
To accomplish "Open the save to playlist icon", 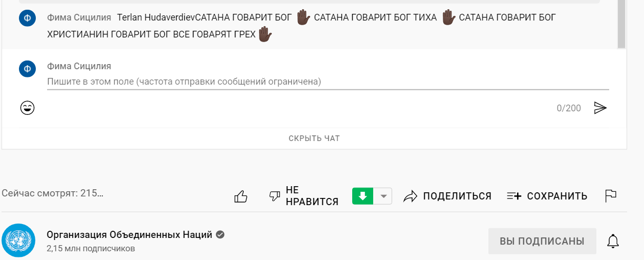I will click(x=513, y=196).
